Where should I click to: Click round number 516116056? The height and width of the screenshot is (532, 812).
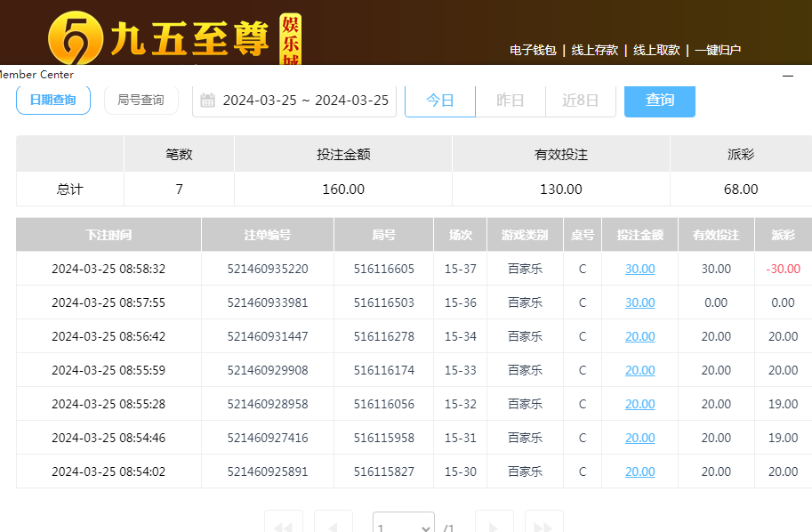[x=383, y=404]
